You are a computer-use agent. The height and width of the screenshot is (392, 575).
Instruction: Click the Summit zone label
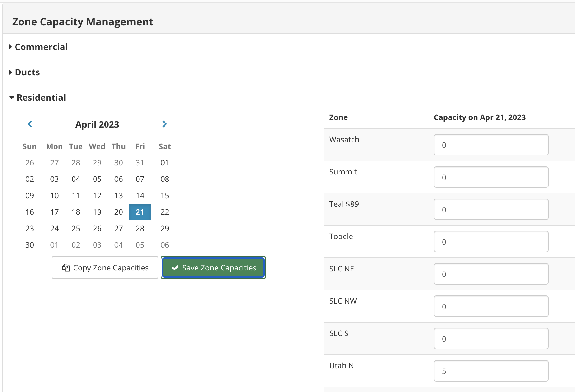343,172
